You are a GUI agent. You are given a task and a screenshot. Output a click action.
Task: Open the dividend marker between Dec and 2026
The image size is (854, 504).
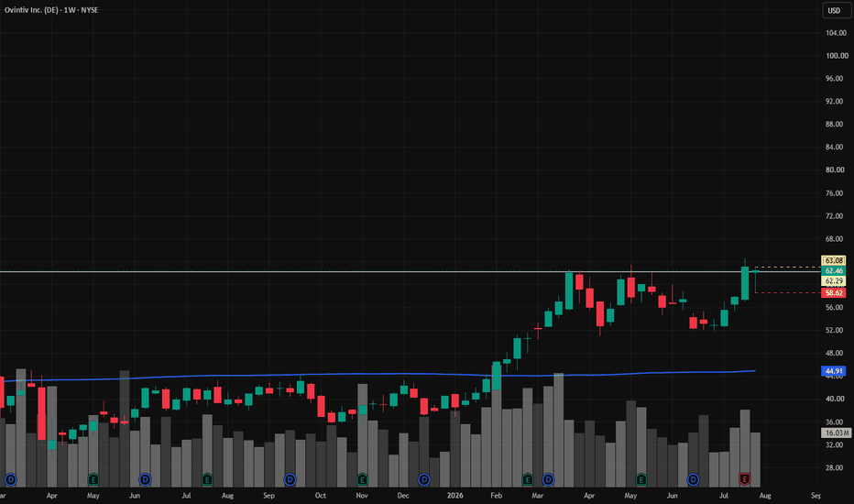[x=424, y=479]
